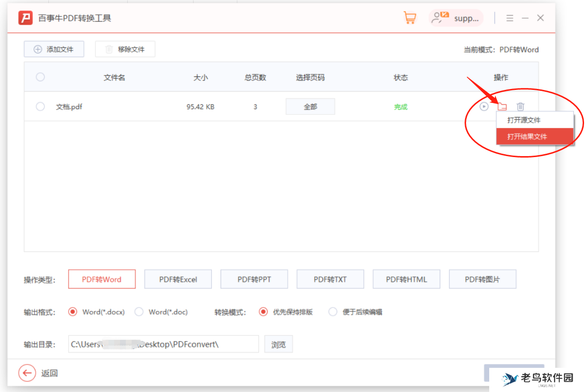Click the back arrow circle icon
The image size is (586, 392).
tap(28, 373)
